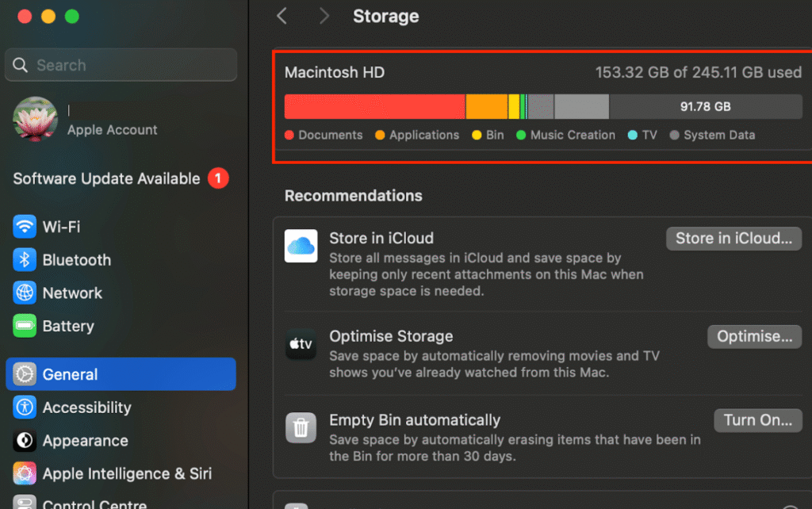812x509 pixels.
Task: Click the Optimise... button
Action: 755,337
